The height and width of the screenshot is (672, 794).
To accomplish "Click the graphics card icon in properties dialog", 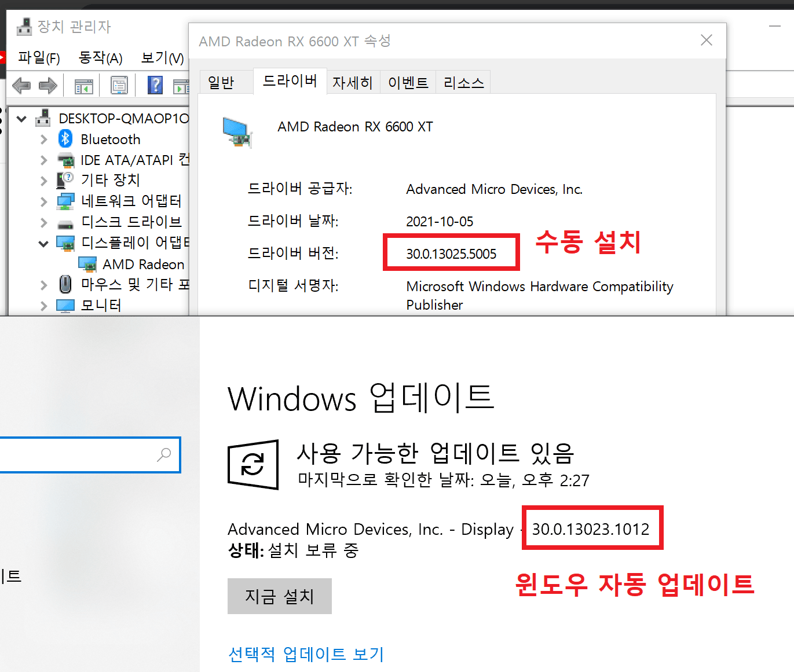I will tap(237, 133).
